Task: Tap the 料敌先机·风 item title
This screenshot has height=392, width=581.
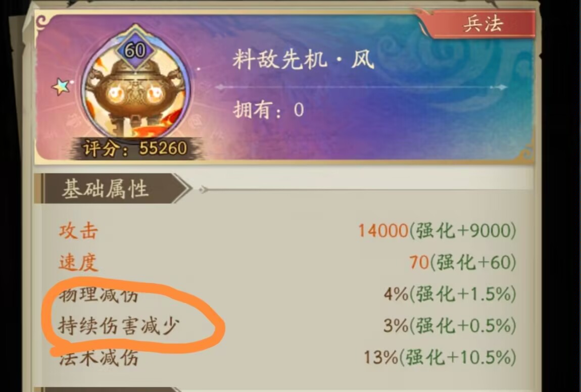Action: coord(304,59)
